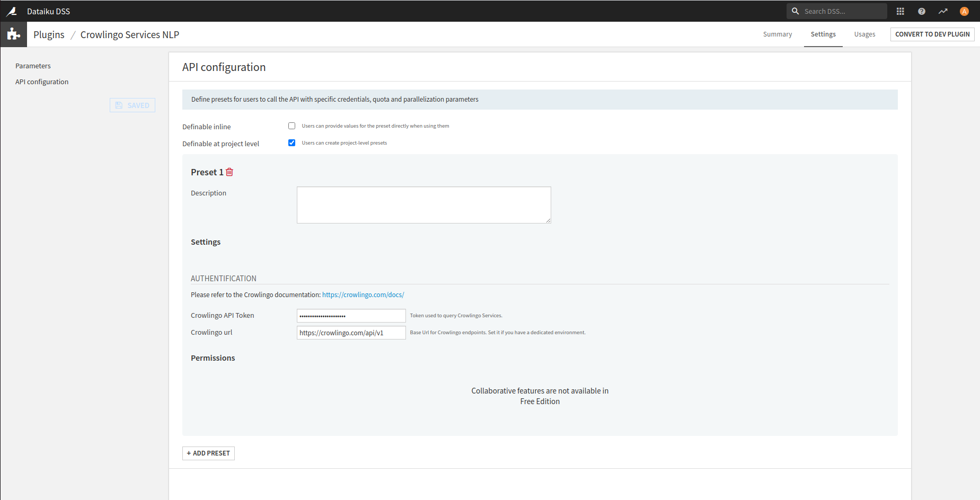Click the Saved button

[x=133, y=105]
